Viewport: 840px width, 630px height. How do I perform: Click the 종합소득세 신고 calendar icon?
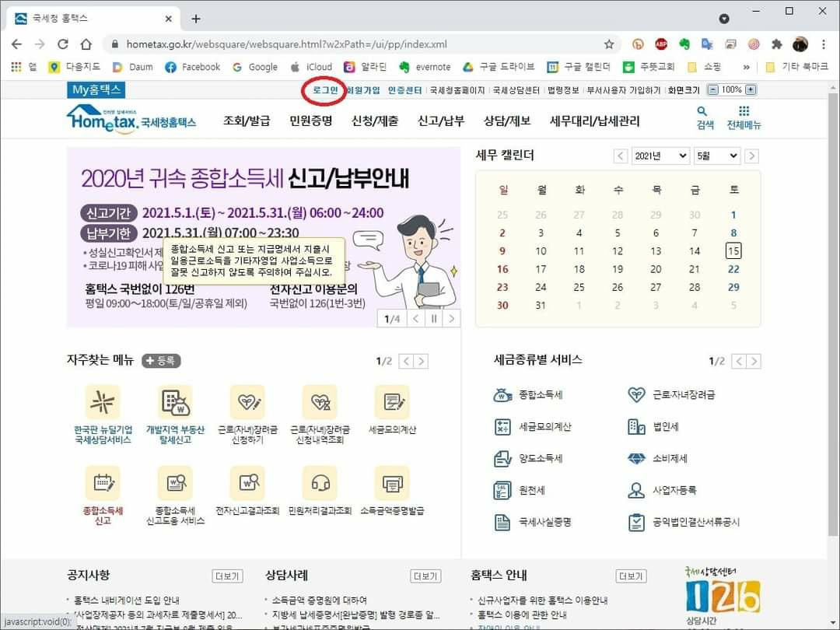click(103, 482)
